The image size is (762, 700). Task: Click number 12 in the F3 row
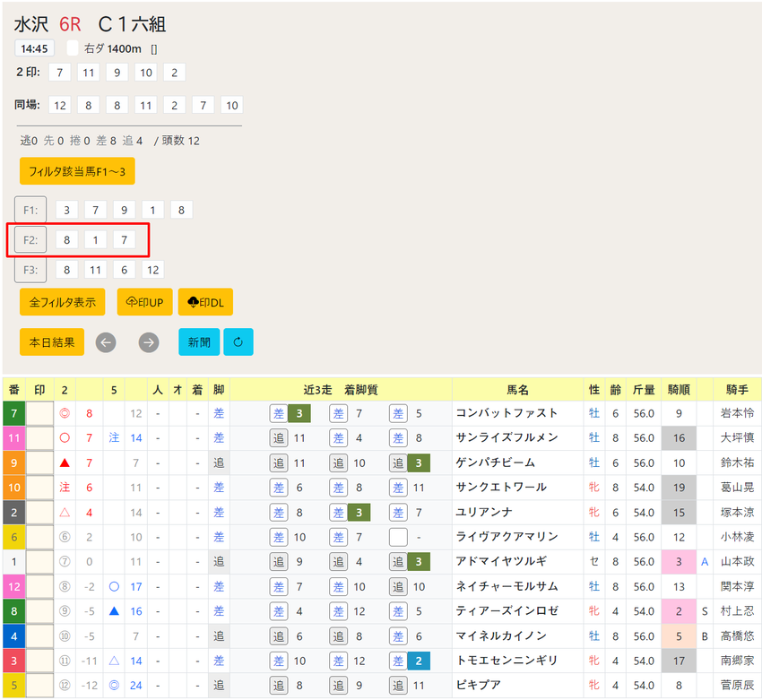[152, 270]
